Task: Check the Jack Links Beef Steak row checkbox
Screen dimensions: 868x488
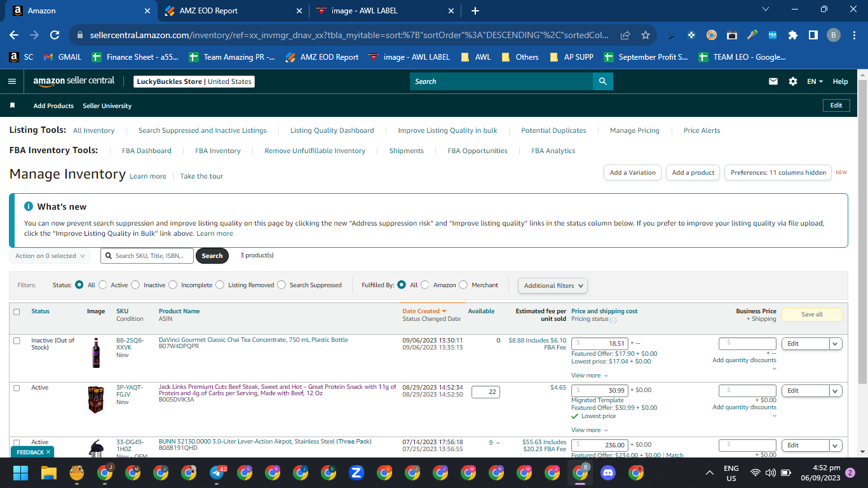Action: (x=17, y=388)
